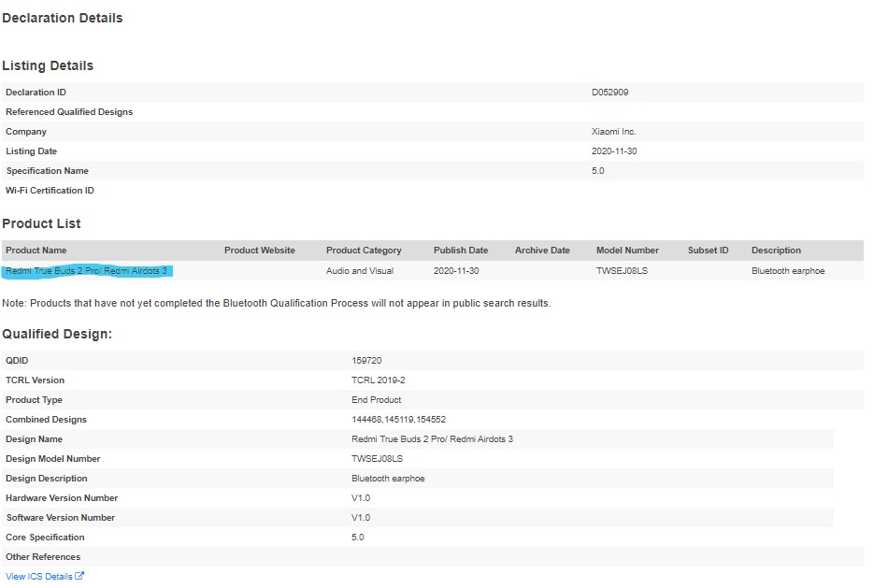Click the Specification Name value 5.0

[x=598, y=170]
